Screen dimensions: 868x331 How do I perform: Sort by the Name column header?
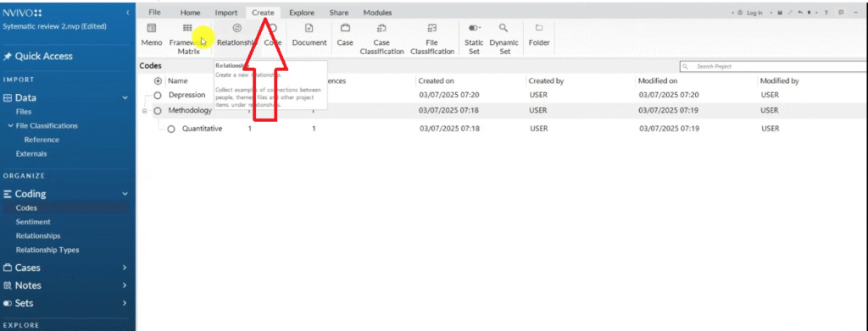[x=178, y=80]
